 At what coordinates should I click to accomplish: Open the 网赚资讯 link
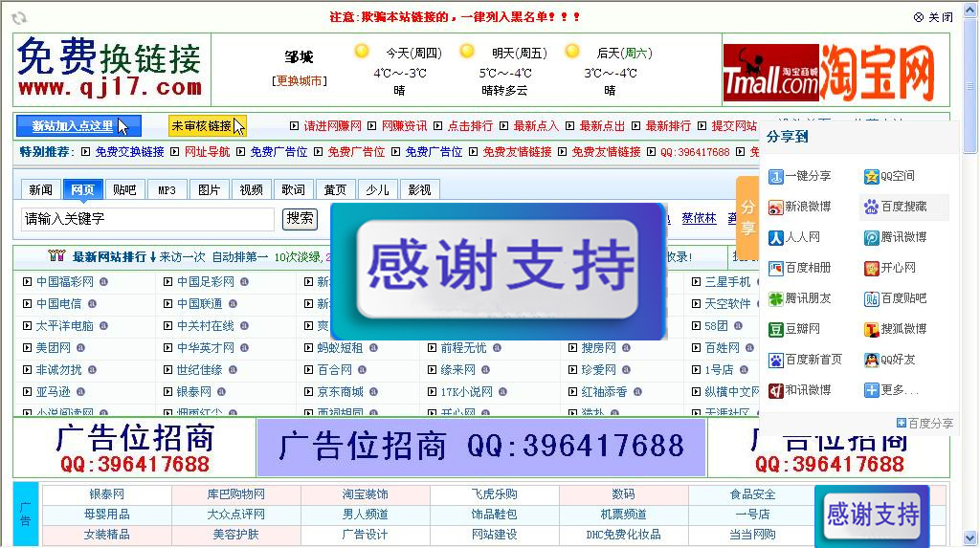405,126
